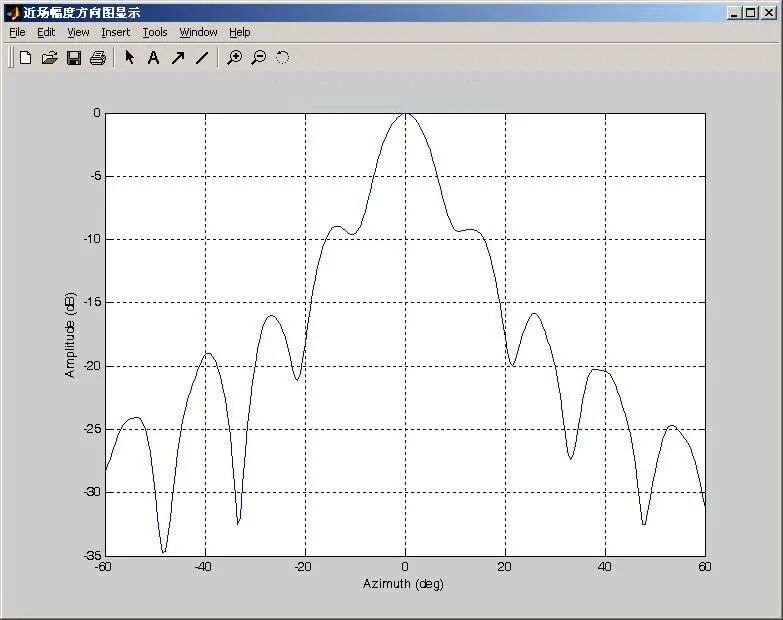This screenshot has width=783, height=620.
Task: Enable the Rotate 3D tool
Action: [x=283, y=58]
